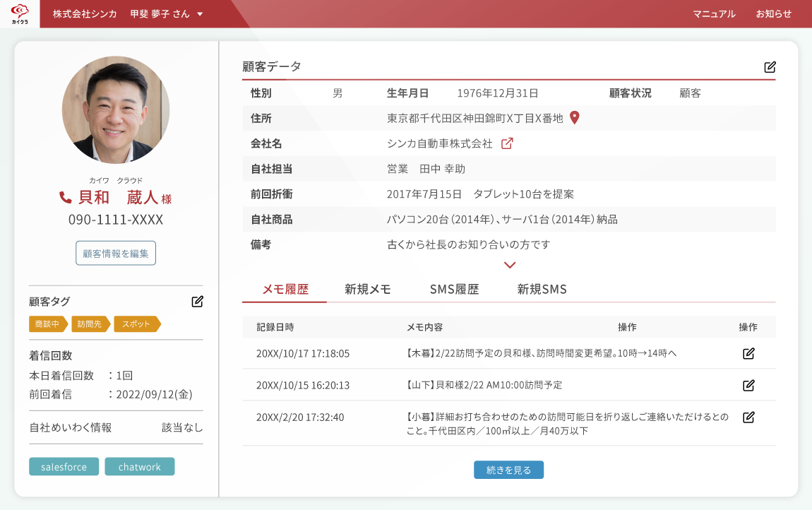Edit the memo dated 20XX/10/17
Screen dimensions: 812x510
[748, 353]
